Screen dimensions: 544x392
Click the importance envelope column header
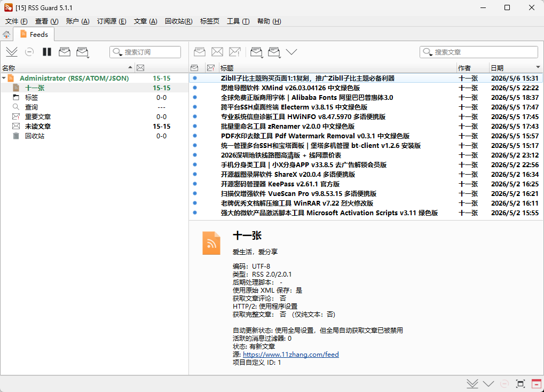[210, 68]
